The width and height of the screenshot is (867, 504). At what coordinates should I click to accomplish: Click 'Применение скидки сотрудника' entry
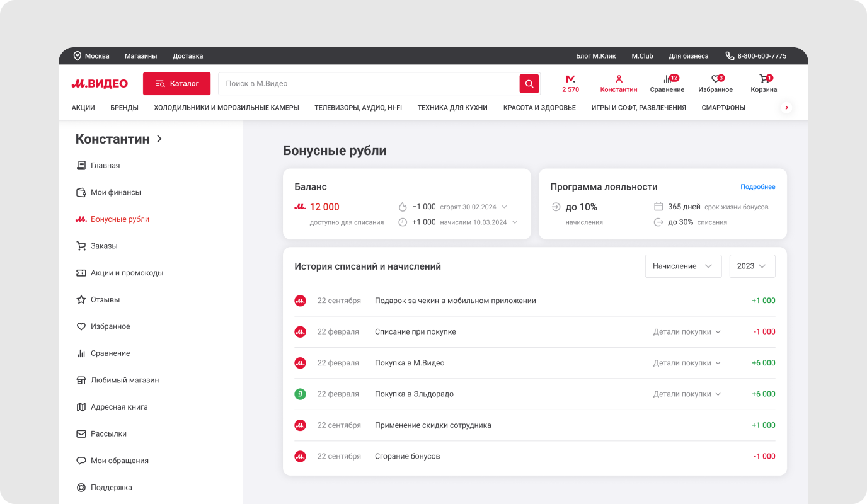433,425
